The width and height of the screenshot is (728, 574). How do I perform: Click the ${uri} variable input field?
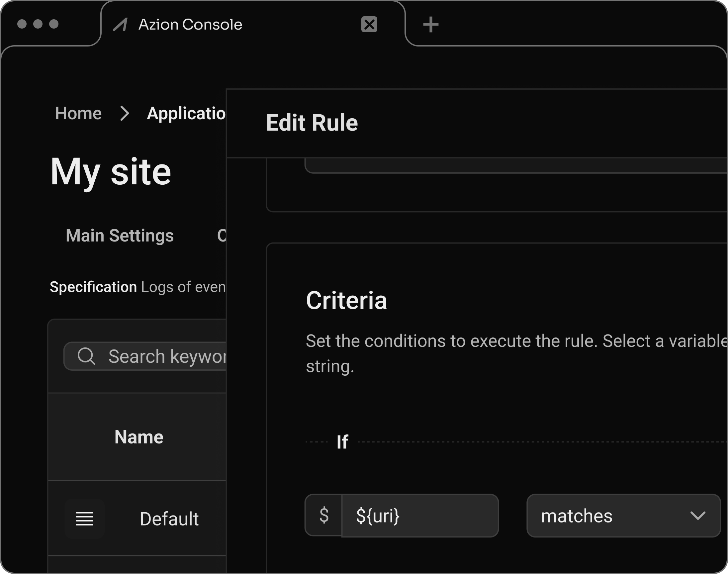pyautogui.click(x=419, y=516)
